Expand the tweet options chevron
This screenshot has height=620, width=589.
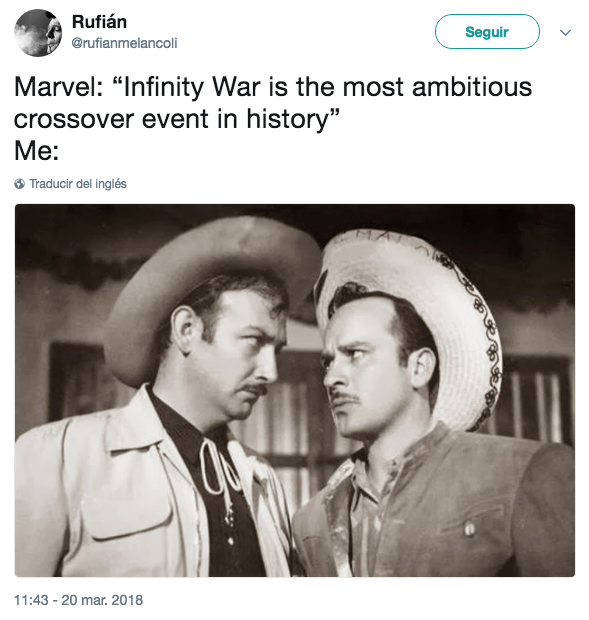[566, 32]
